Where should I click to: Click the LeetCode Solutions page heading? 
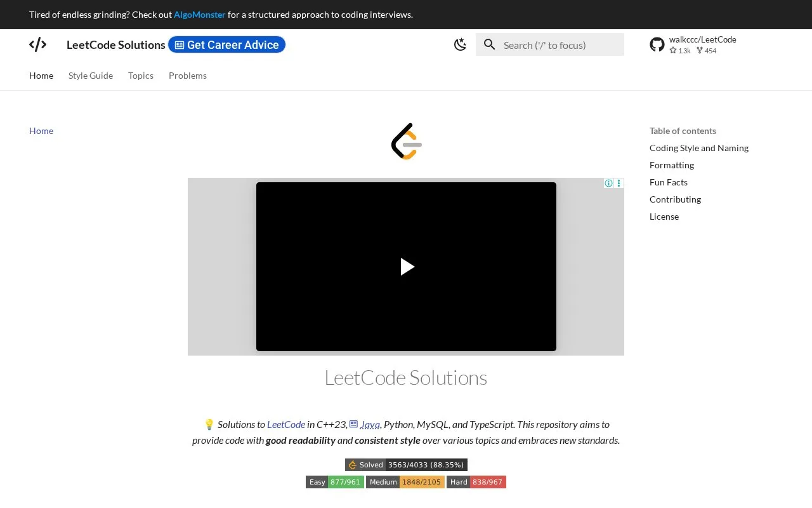pos(406,378)
